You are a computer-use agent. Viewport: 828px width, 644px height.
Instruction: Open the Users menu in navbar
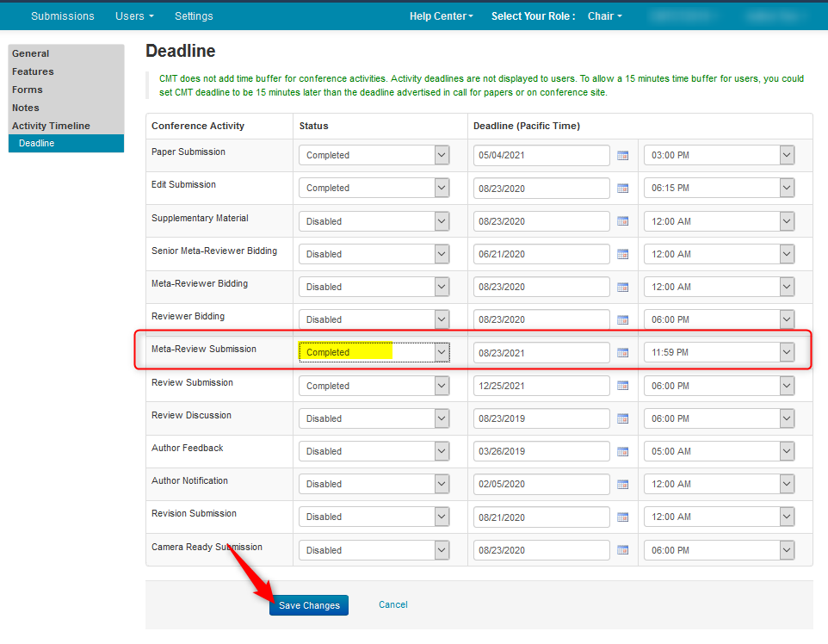pyautogui.click(x=134, y=16)
